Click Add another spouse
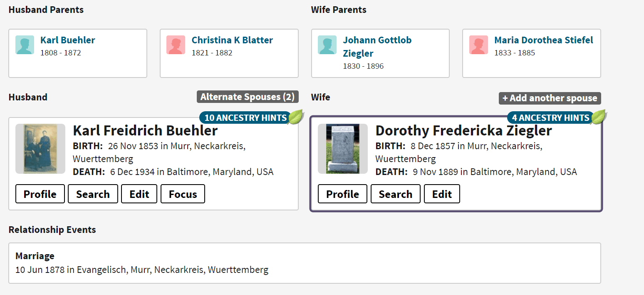 click(549, 98)
